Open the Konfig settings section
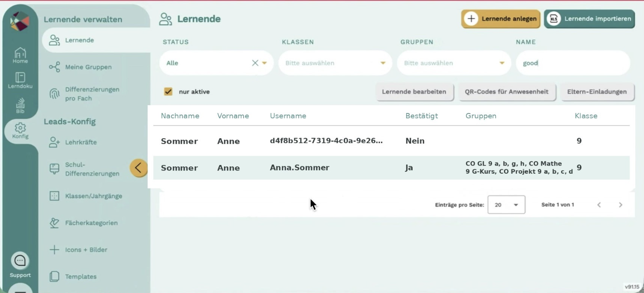The width and height of the screenshot is (644, 293). coord(20,131)
